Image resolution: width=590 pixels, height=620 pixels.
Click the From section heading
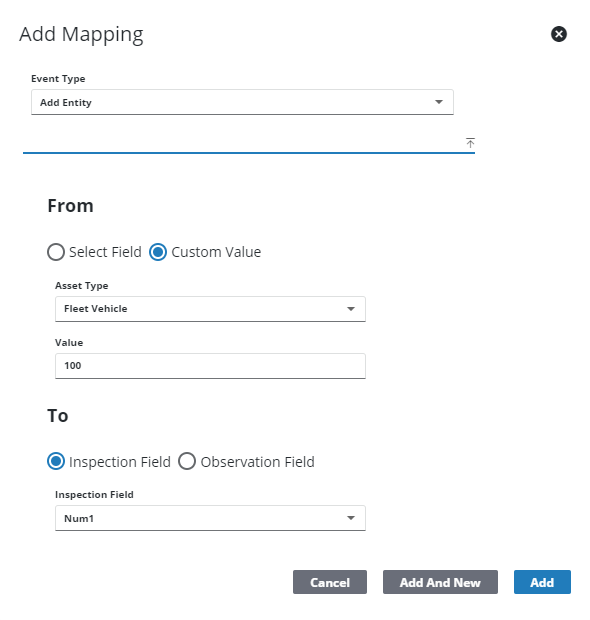click(x=70, y=206)
